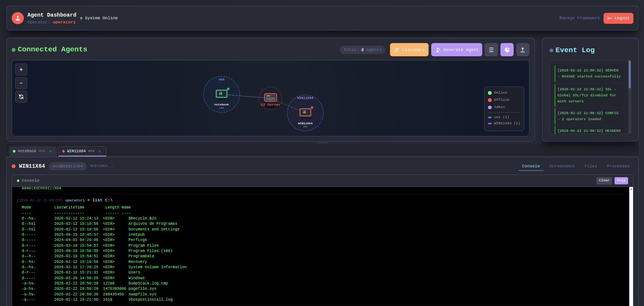Log out with the Logout button
This screenshot has width=644, height=306.
(x=618, y=18)
